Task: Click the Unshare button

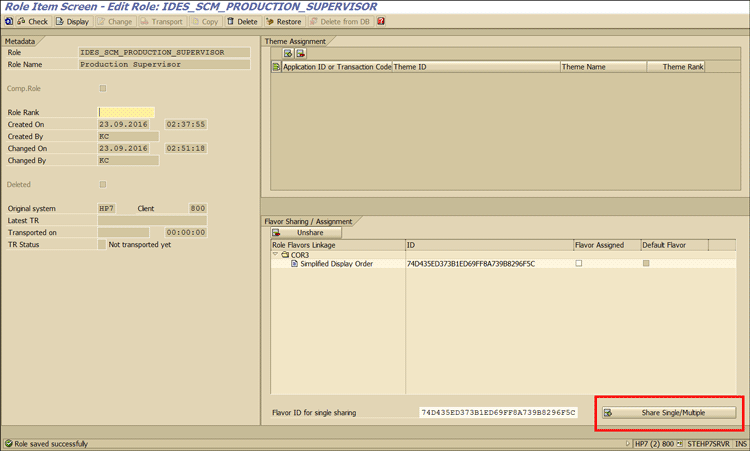Action: [305, 232]
